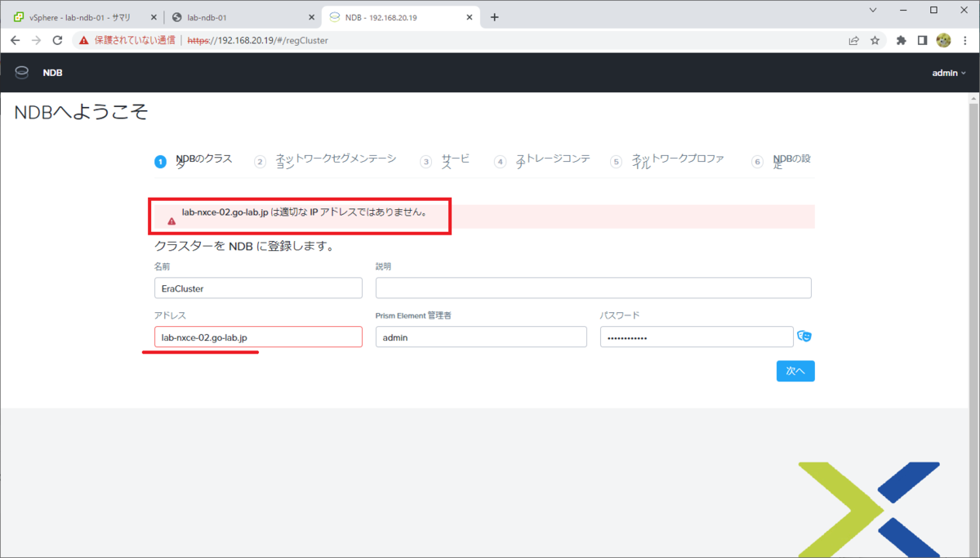This screenshot has width=980, height=558.
Task: Open the Chrome three-dot menu
Action: click(x=964, y=39)
